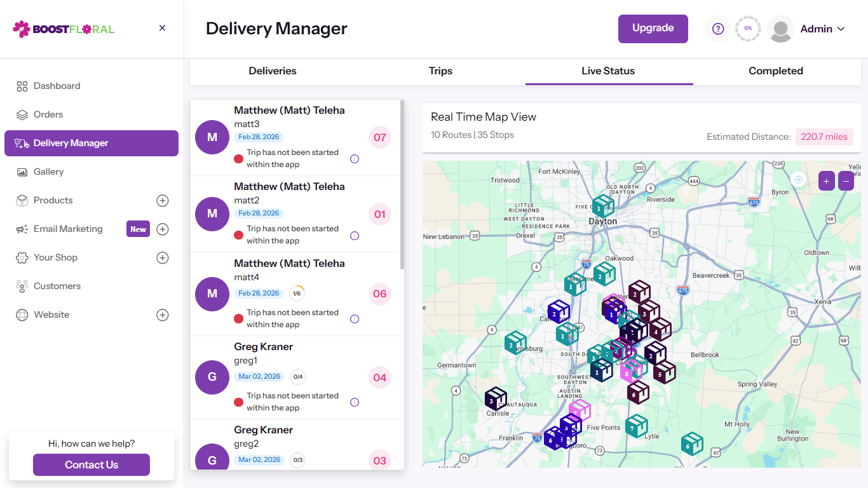Click the Website globe icon
Viewport: 868px width, 488px height.
point(22,315)
